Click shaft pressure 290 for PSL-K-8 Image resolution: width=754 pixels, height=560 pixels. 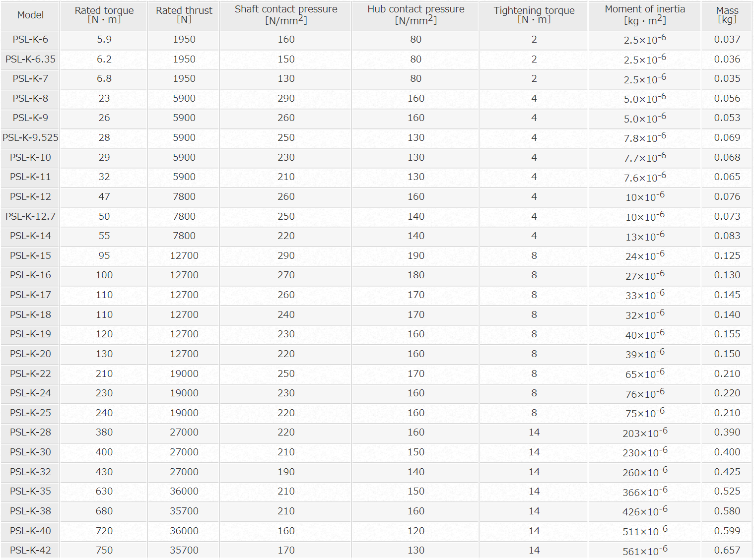[x=286, y=99]
